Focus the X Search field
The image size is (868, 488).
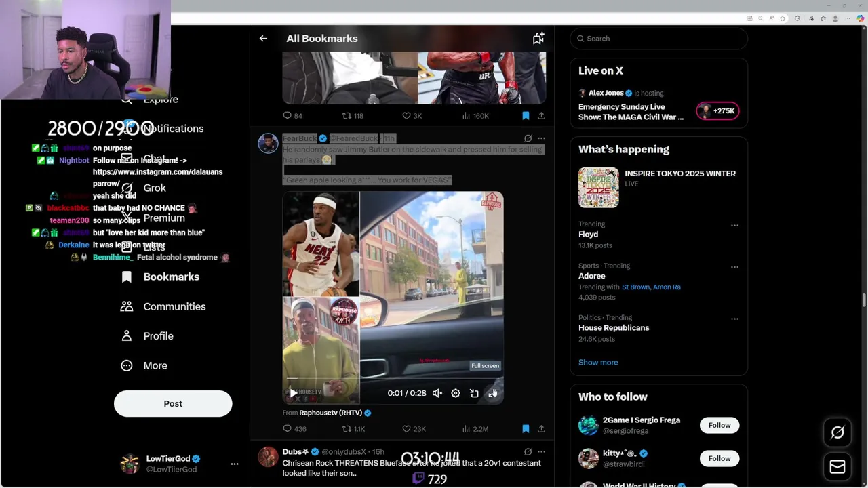click(x=658, y=39)
